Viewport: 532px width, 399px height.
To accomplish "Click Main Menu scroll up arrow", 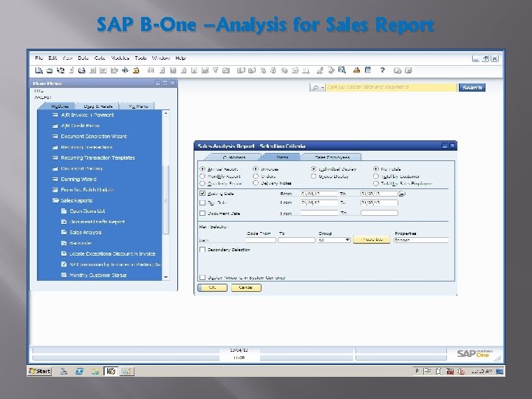I will click(166, 113).
